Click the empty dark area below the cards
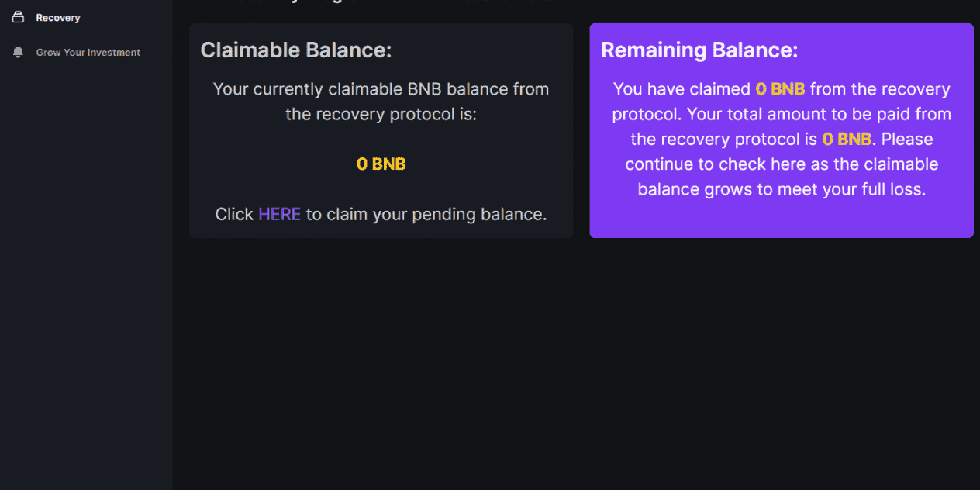Viewport: 980px width, 490px height. click(575, 364)
